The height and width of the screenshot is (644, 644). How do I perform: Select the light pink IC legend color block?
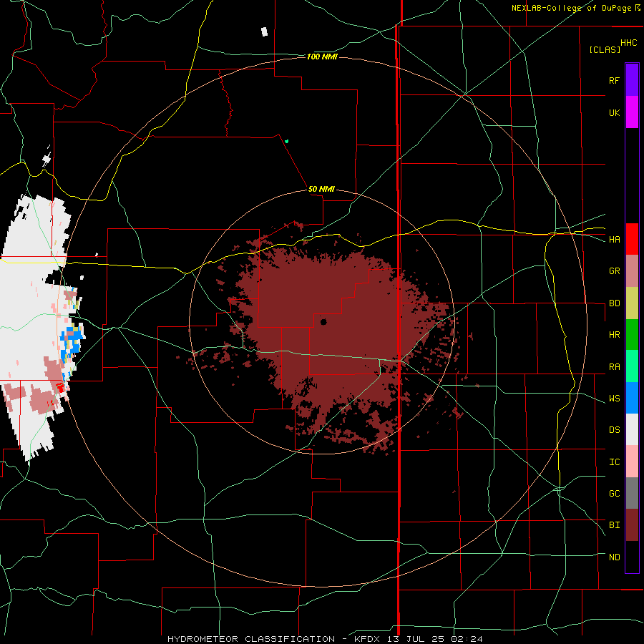pos(632,462)
